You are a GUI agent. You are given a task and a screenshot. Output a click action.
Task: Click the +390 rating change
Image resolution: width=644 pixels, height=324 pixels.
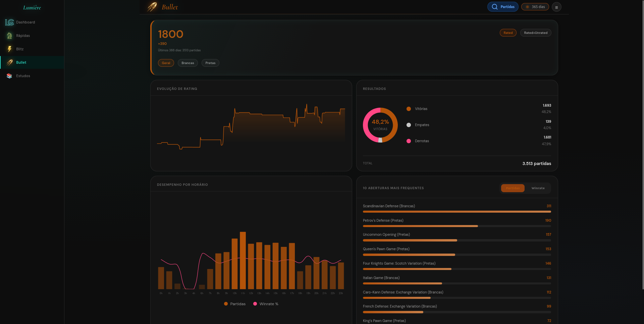click(x=162, y=44)
